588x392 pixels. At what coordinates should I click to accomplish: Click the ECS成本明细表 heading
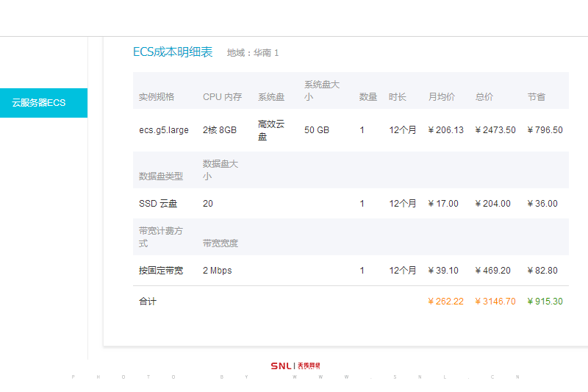pyautogui.click(x=173, y=52)
